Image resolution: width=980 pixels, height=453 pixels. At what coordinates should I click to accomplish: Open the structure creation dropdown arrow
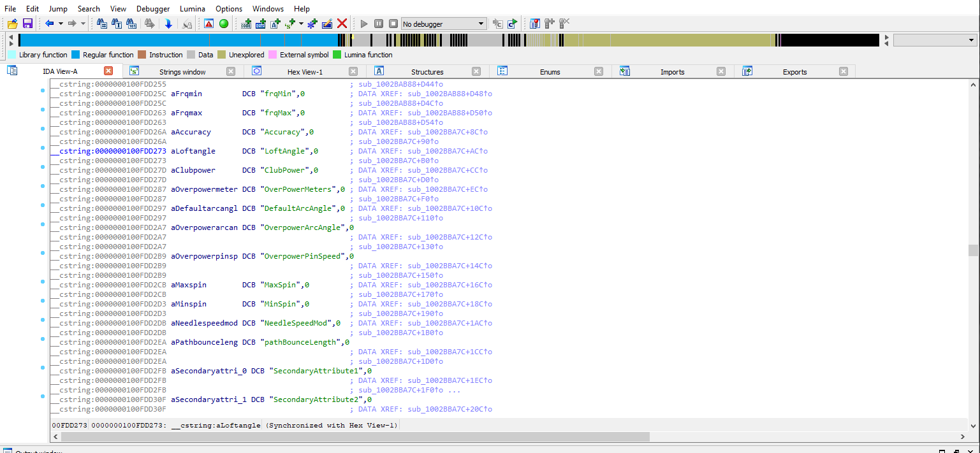click(301, 24)
